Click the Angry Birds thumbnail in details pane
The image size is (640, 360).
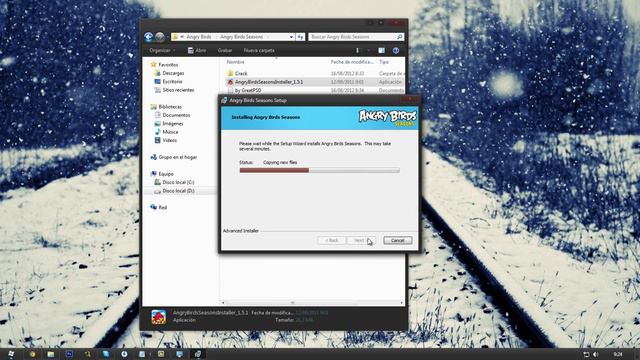pyautogui.click(x=159, y=317)
